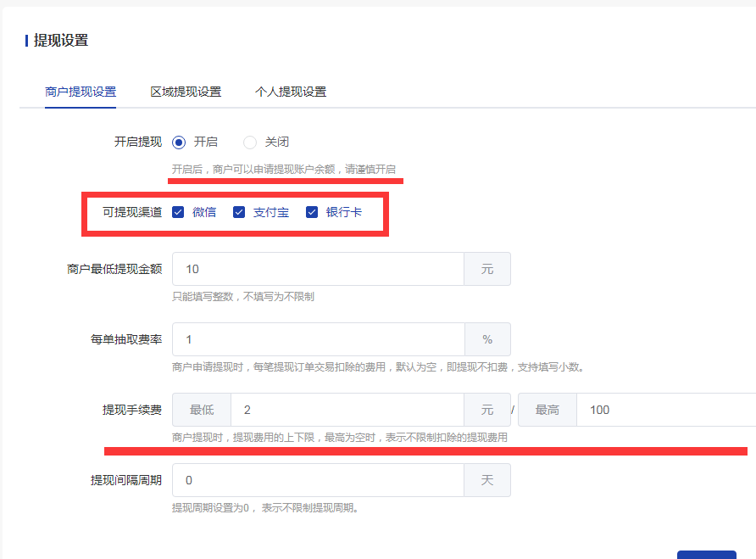Viewport: 756px width, 559px height.
Task: Open the 个人提现设置 tab
Action: click(x=291, y=92)
